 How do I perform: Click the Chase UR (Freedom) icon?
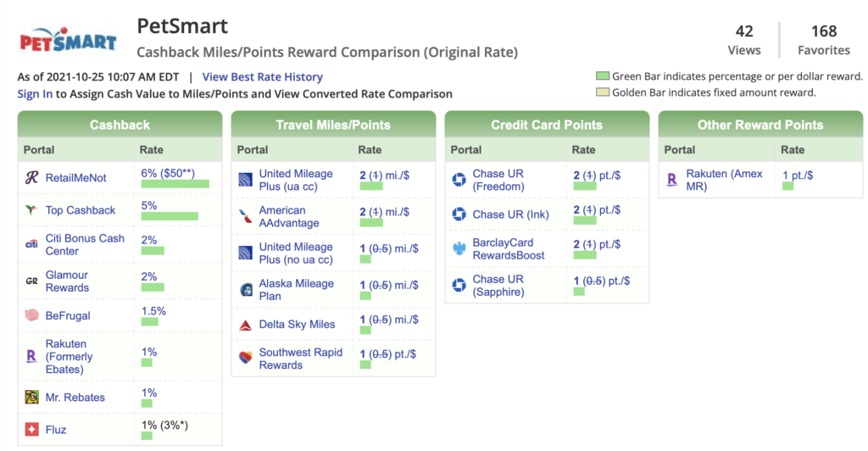pyautogui.click(x=459, y=181)
